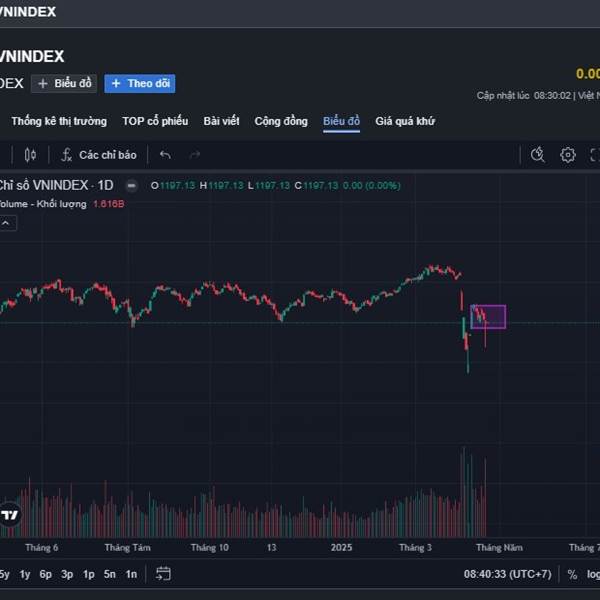Set time range to 5n
The image size is (600, 600).
[109, 574]
